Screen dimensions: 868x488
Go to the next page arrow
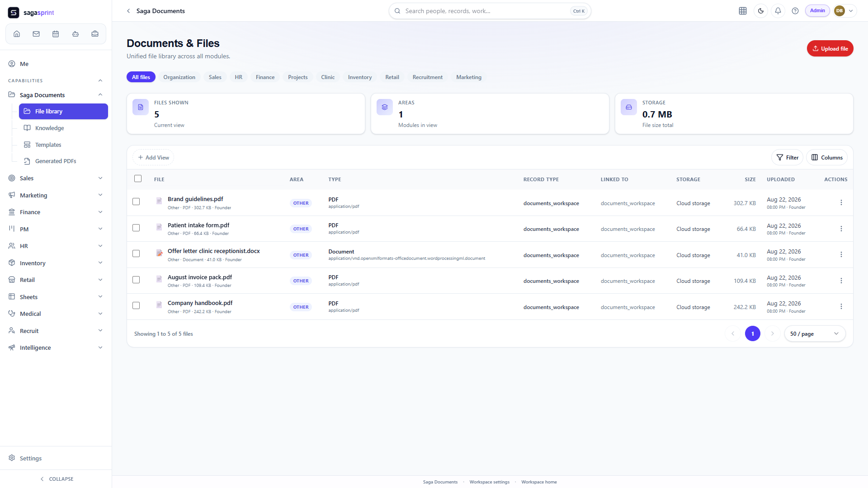click(773, 333)
